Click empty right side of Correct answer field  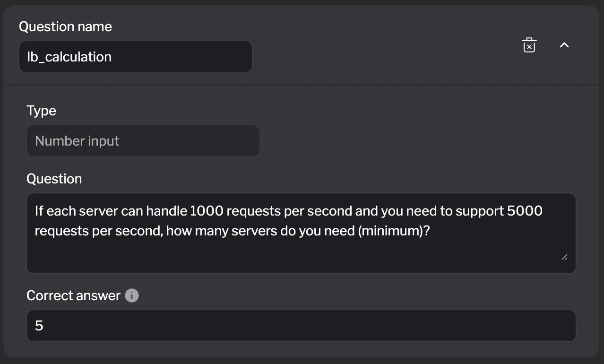(425, 326)
